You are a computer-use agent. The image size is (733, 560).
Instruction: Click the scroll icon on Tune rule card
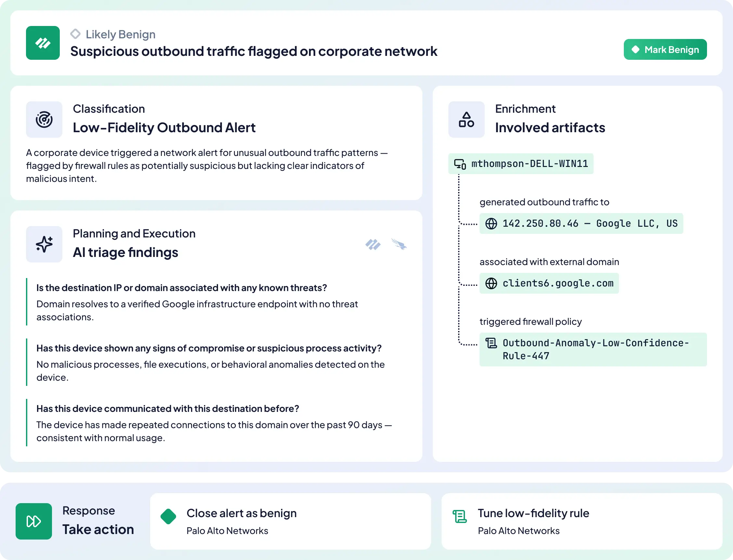[x=460, y=516]
